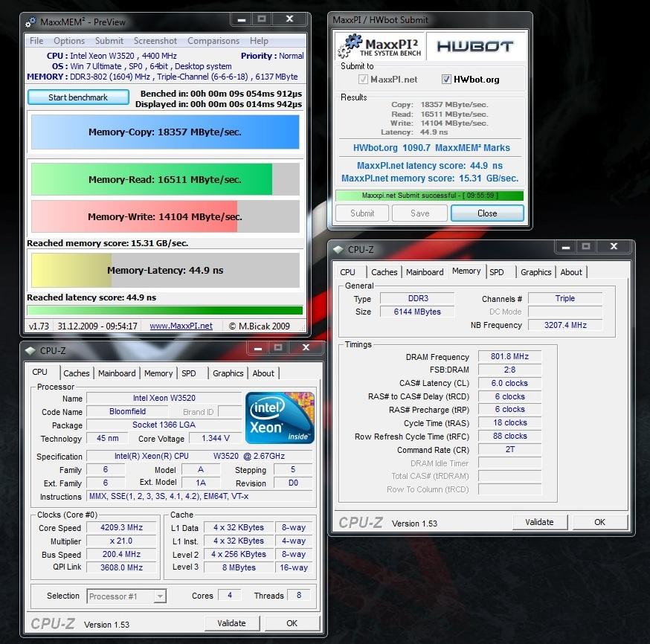Toggle the MaxxPI.net submit checkbox
This screenshot has width=650, height=644.
(x=363, y=79)
